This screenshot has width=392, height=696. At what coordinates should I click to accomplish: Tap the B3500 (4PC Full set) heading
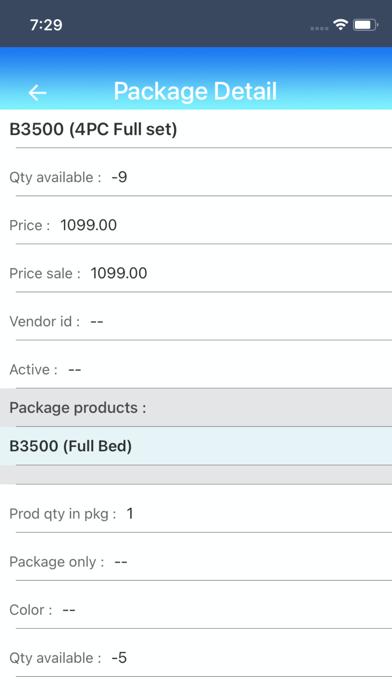(93, 129)
